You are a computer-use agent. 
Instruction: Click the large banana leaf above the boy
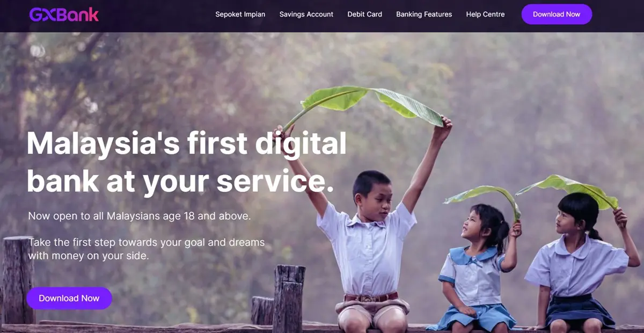[x=370, y=105]
